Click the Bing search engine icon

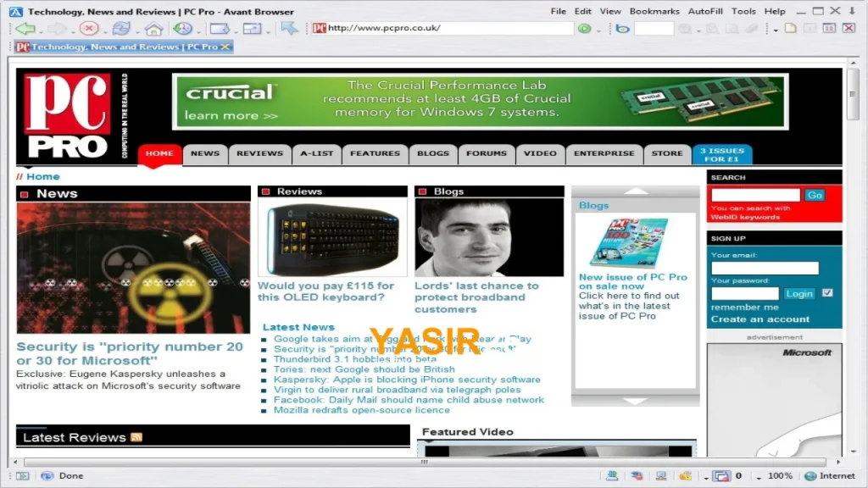pyautogui.click(x=622, y=28)
